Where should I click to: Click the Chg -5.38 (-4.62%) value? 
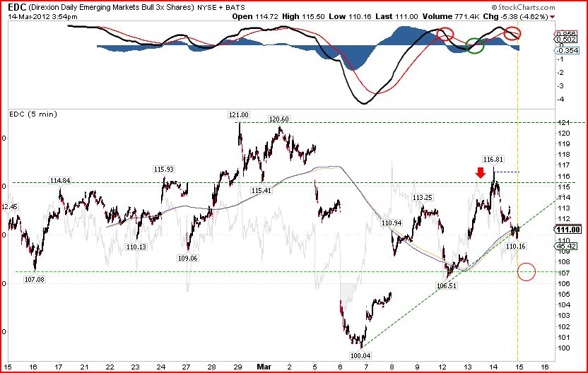(x=516, y=16)
